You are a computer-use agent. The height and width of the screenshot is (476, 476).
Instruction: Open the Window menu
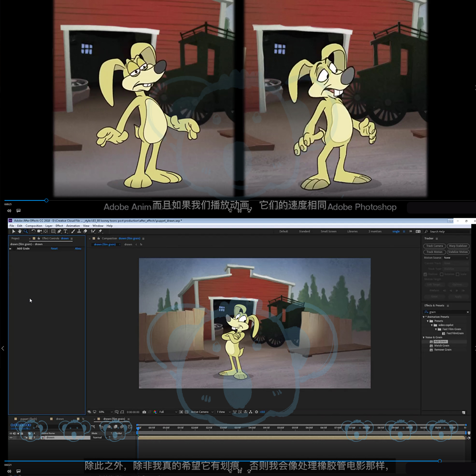[98, 226]
